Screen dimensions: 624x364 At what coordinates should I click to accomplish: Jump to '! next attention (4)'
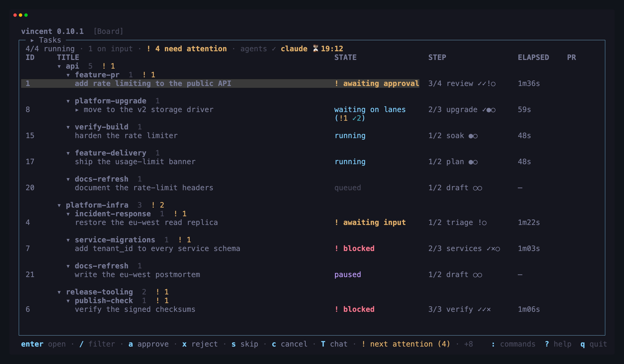click(x=406, y=344)
